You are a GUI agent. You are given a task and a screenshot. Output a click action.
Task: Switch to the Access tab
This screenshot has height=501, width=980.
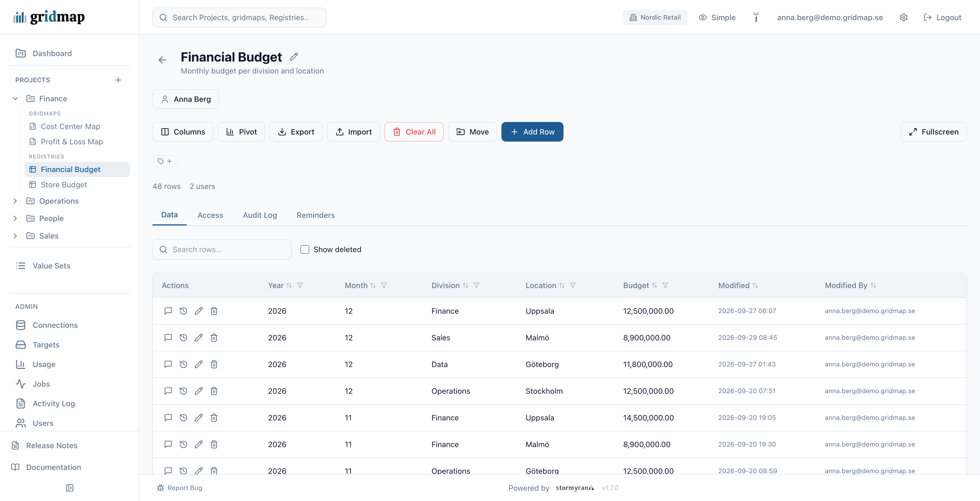pyautogui.click(x=210, y=215)
